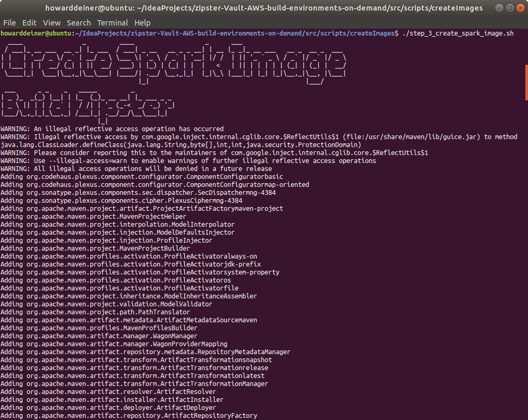This screenshot has width=528, height=420.
Task: Click 'WARNING: All illegal access operations' line
Action: pos(136,169)
